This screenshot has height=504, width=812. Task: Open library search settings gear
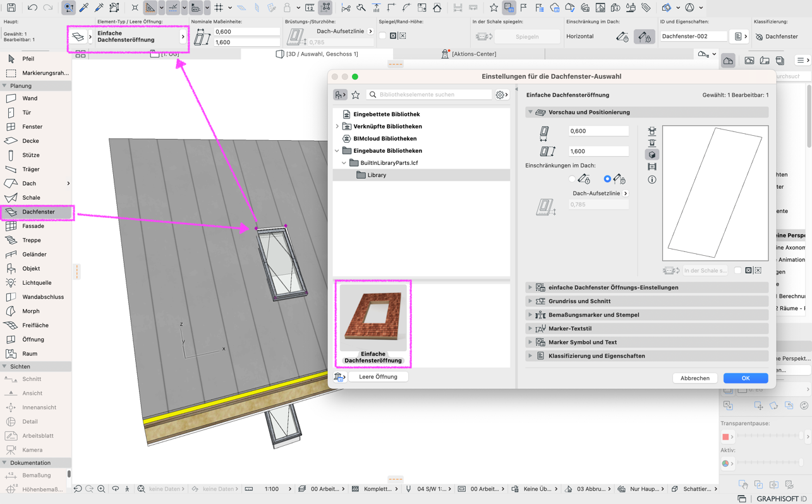pyautogui.click(x=502, y=95)
